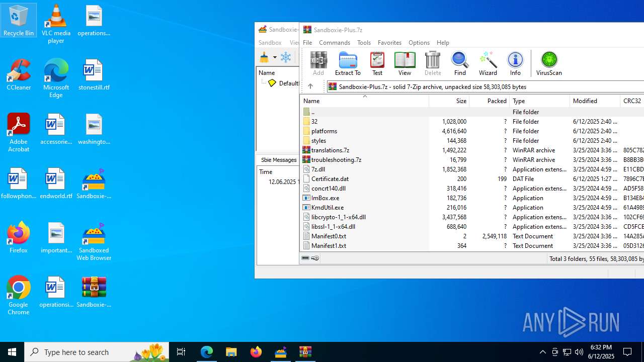Select libssl-1_1-x64.dll file
This screenshot has height=362, width=644.
[x=472, y=226]
